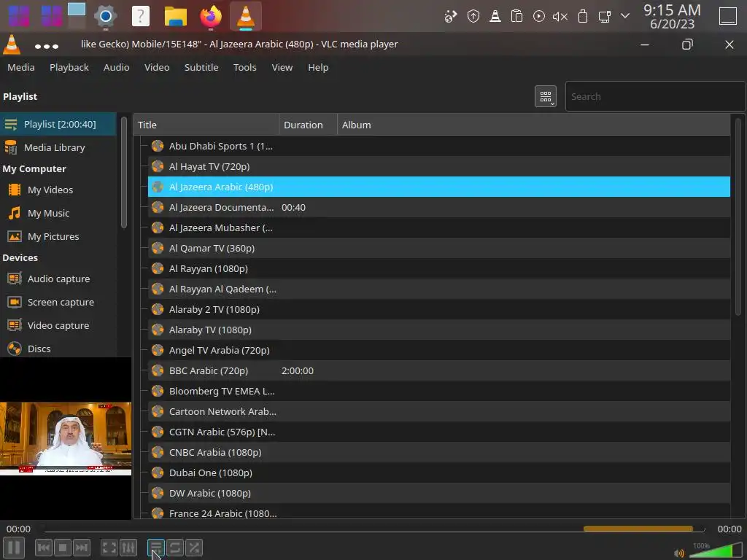Toggle random shuffle playback
Image resolution: width=747 pixels, height=560 pixels.
pyautogui.click(x=194, y=548)
